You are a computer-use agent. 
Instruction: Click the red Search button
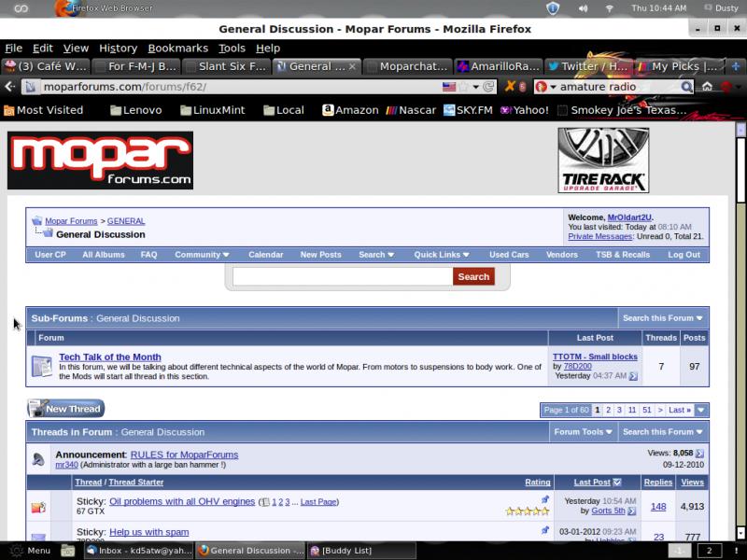point(473,276)
